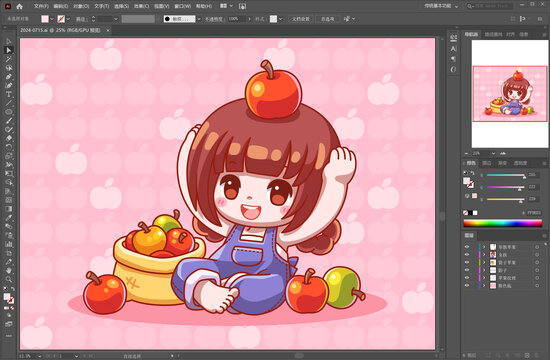Click the 文档设置 button
Image resolution: width=550 pixels, height=360 pixels.
point(301,19)
